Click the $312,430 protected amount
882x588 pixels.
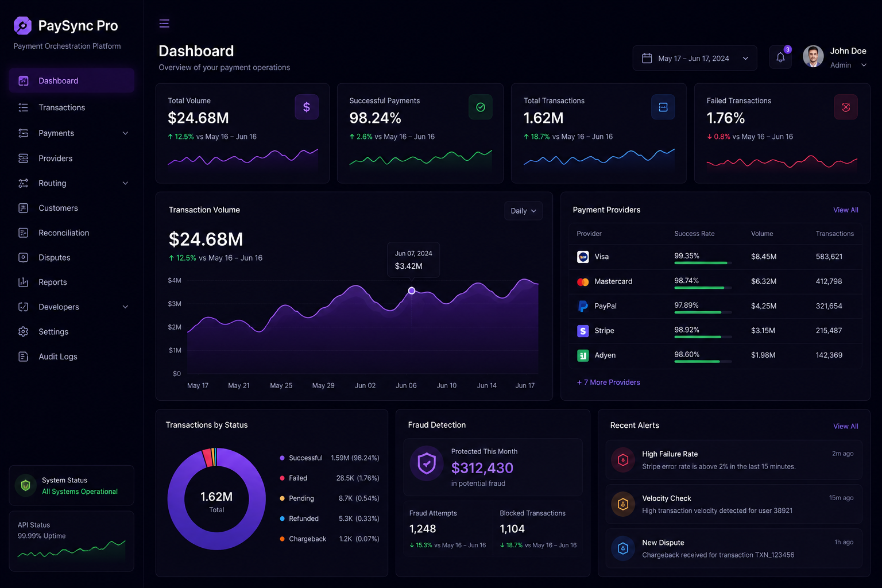click(x=482, y=468)
